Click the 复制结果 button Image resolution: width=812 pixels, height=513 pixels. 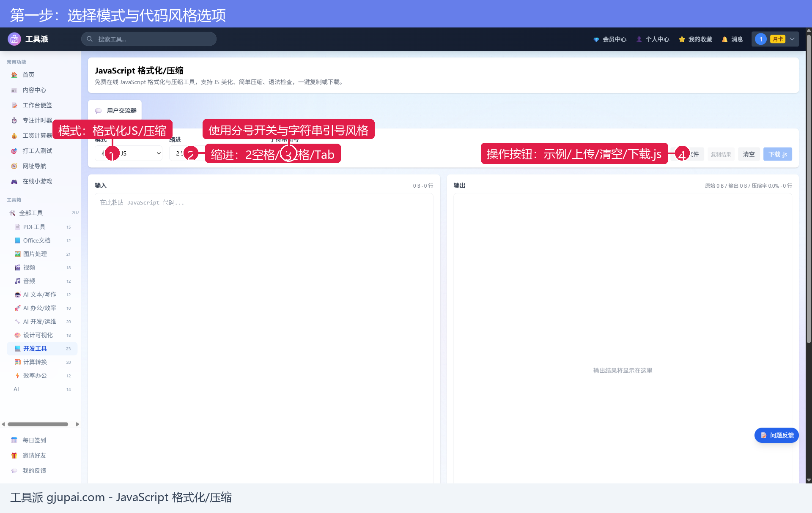[x=721, y=154]
